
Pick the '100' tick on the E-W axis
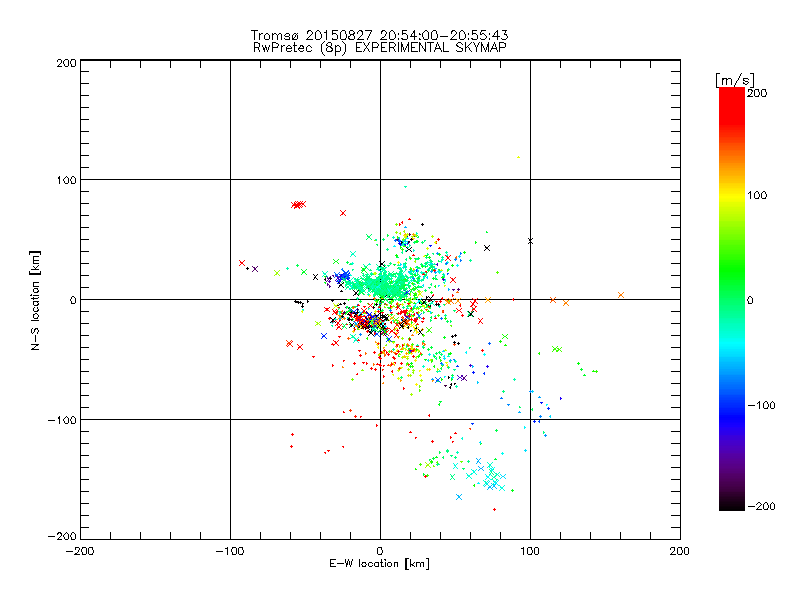(x=530, y=551)
